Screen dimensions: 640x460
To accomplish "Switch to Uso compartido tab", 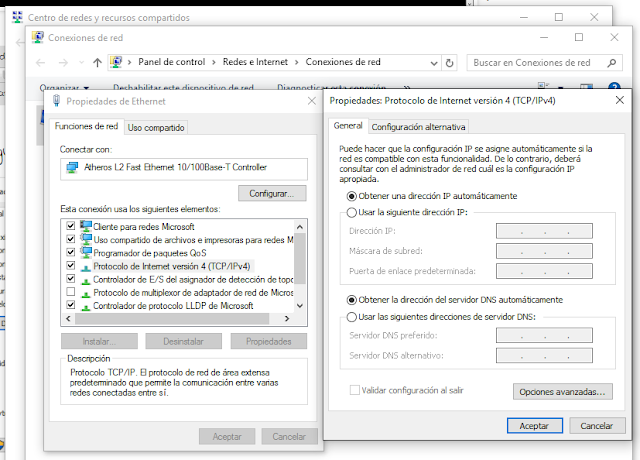I will tap(156, 128).
